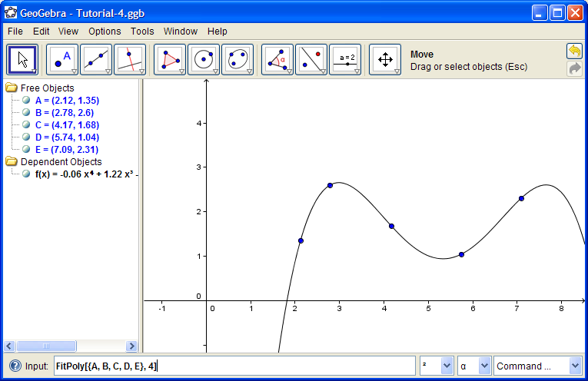Click the Undo arrow icon

574,51
